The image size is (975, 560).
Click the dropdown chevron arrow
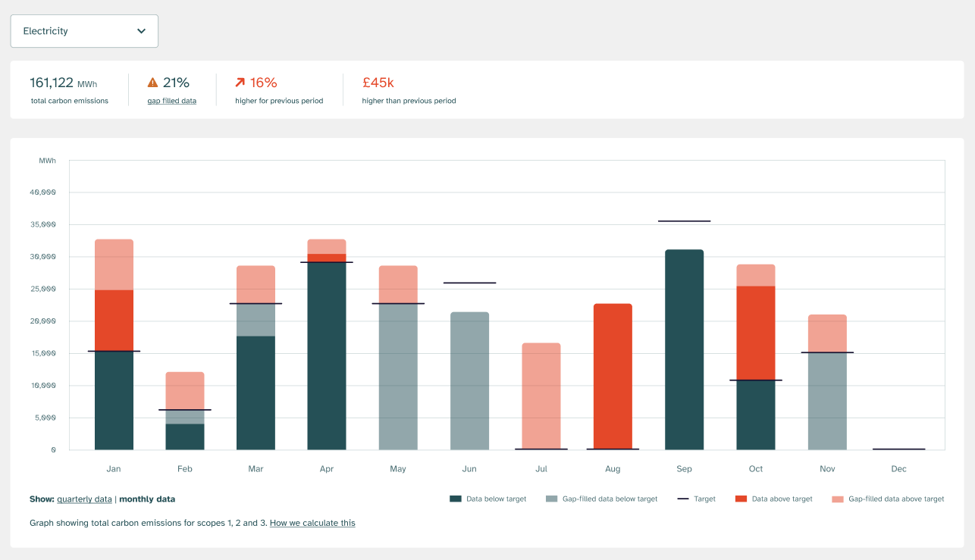click(x=141, y=31)
